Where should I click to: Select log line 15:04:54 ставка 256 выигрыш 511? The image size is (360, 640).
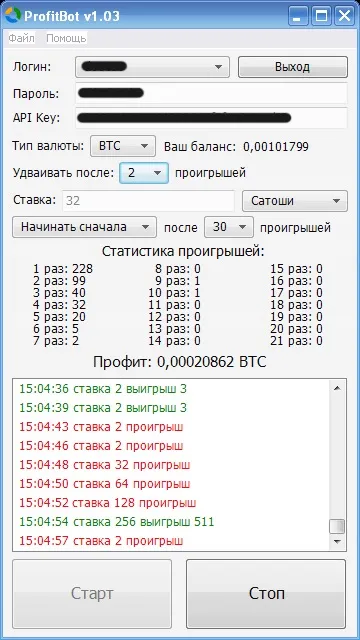(117, 522)
